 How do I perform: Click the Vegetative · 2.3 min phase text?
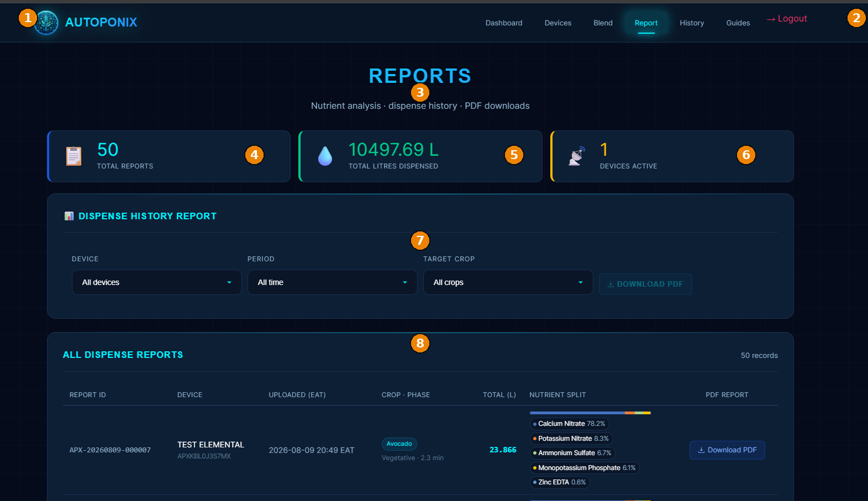click(413, 458)
